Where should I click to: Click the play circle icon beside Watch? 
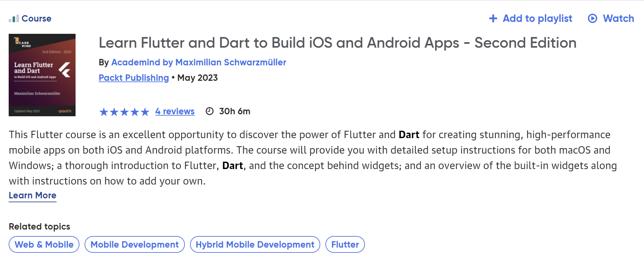pyautogui.click(x=592, y=19)
